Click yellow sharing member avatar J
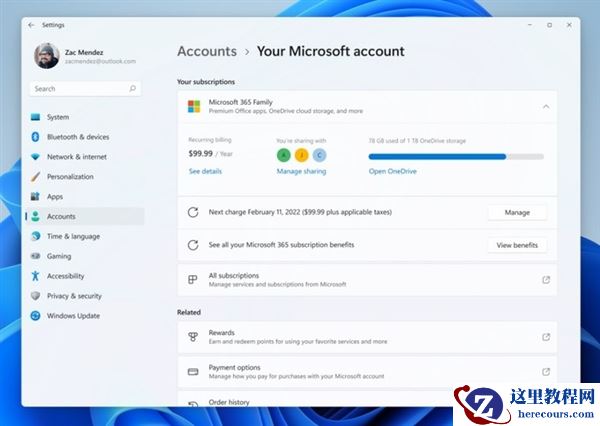The height and width of the screenshot is (426, 600). coord(302,155)
